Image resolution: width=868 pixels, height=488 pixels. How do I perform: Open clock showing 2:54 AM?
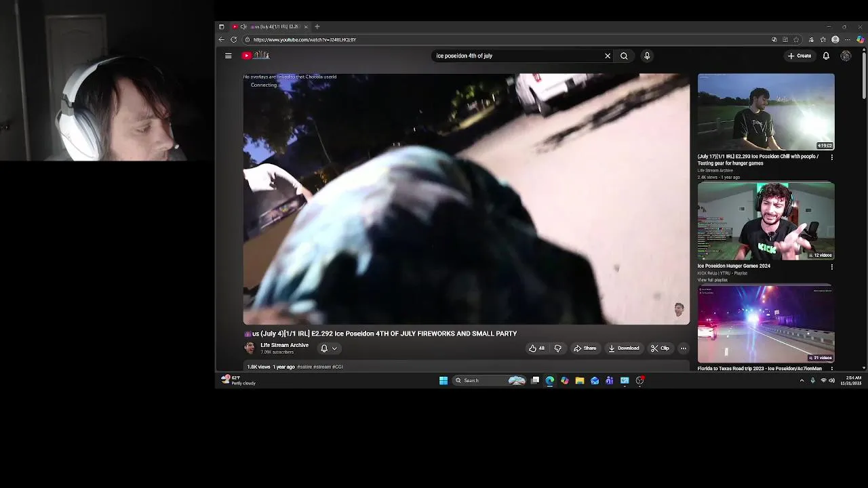pos(851,380)
